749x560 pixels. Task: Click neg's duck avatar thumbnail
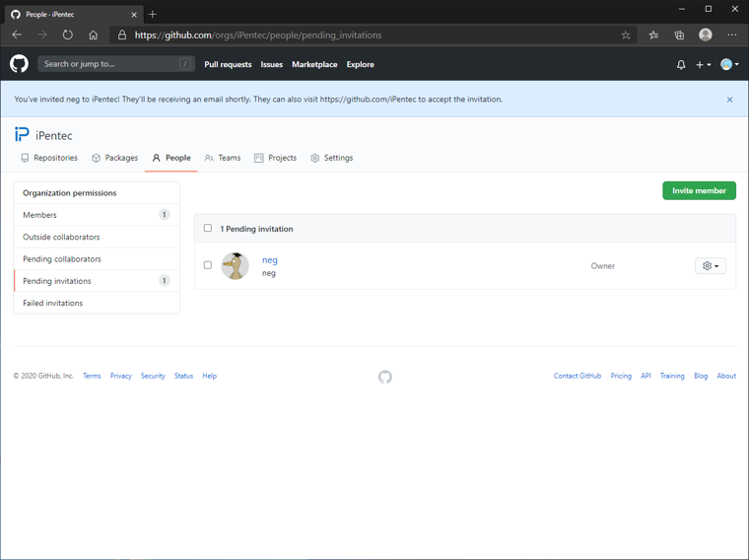[235, 265]
